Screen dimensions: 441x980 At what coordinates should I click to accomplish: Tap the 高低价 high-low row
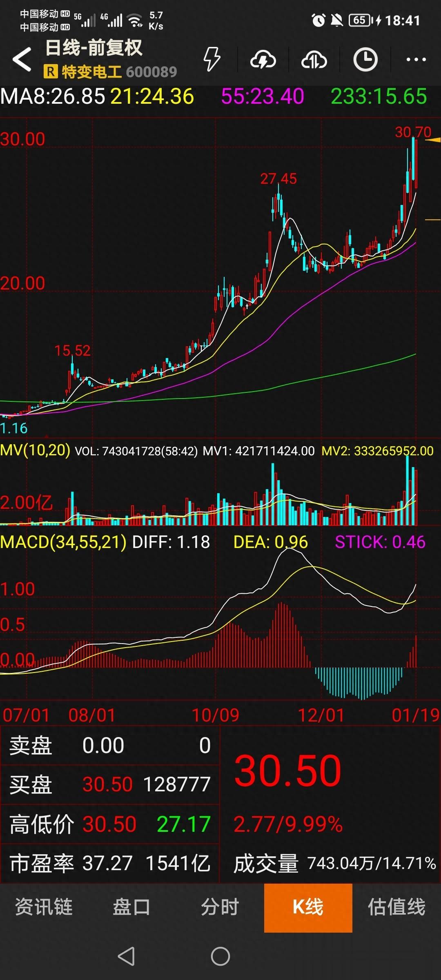coord(110,824)
